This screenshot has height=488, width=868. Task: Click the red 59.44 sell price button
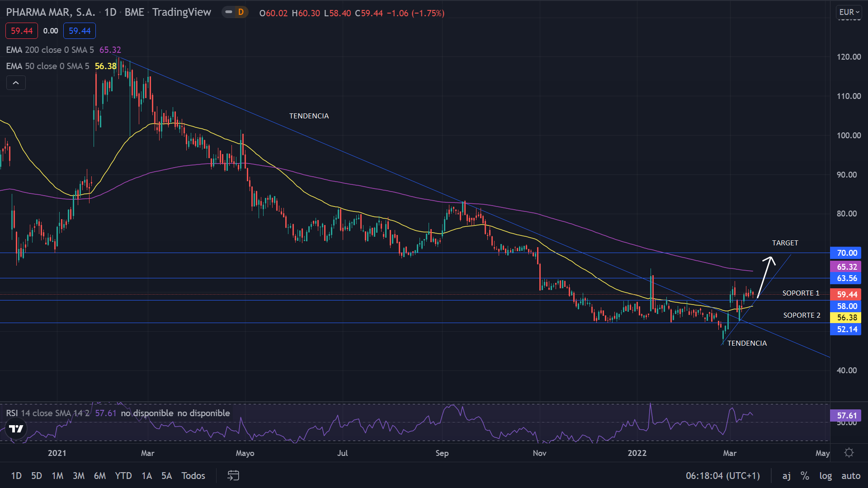pyautogui.click(x=22, y=31)
